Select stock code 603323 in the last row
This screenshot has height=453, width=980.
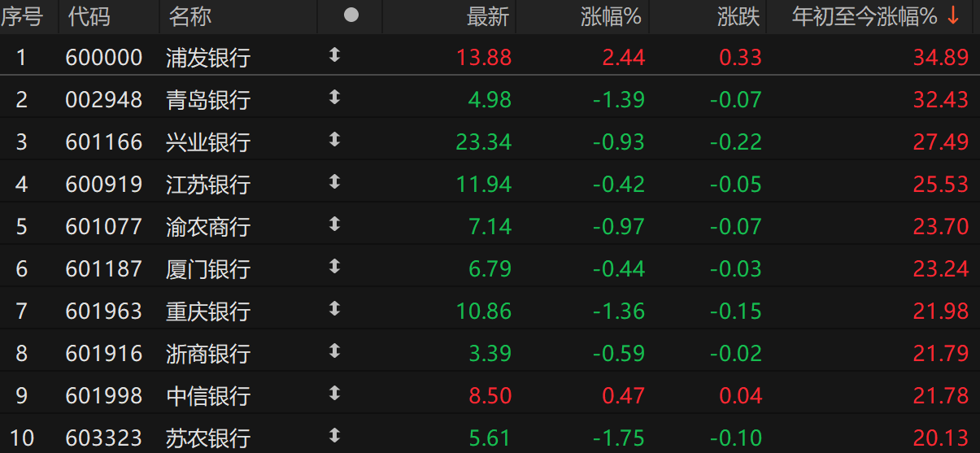click(x=103, y=438)
